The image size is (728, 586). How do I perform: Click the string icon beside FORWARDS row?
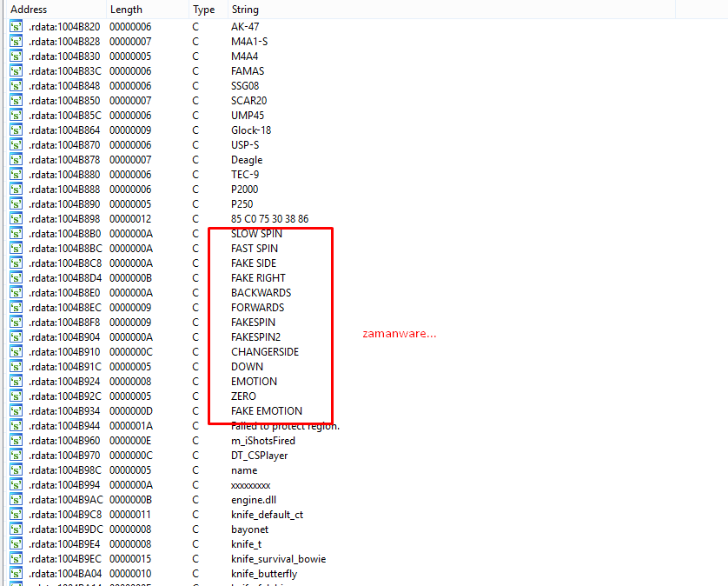pyautogui.click(x=16, y=308)
